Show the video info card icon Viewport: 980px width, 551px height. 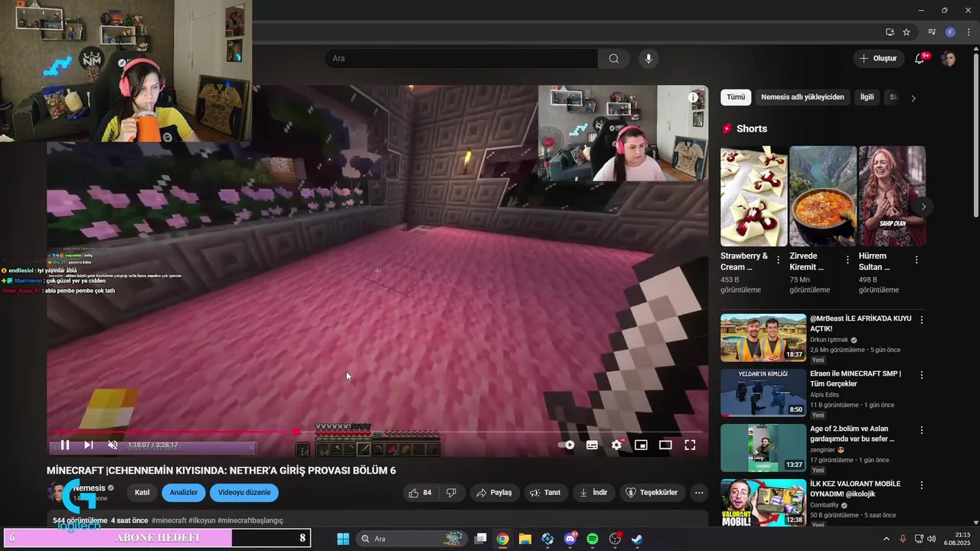pyautogui.click(x=693, y=97)
